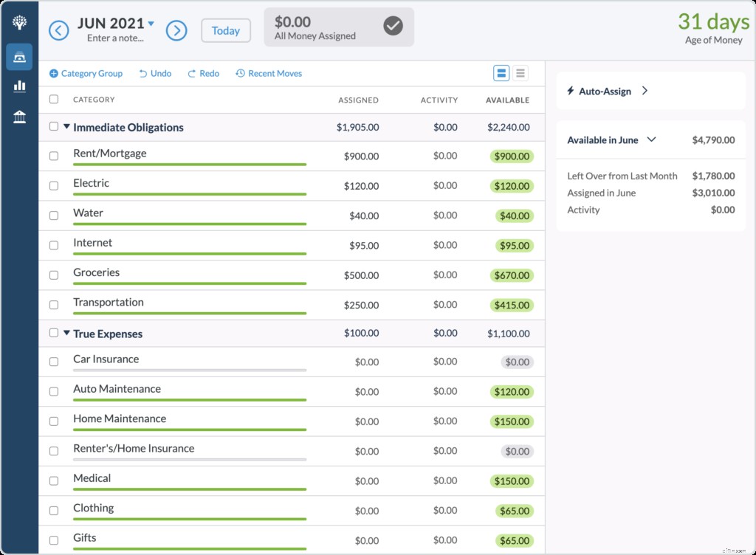Select the Rent/Mortgage category checkbox

pyautogui.click(x=53, y=156)
